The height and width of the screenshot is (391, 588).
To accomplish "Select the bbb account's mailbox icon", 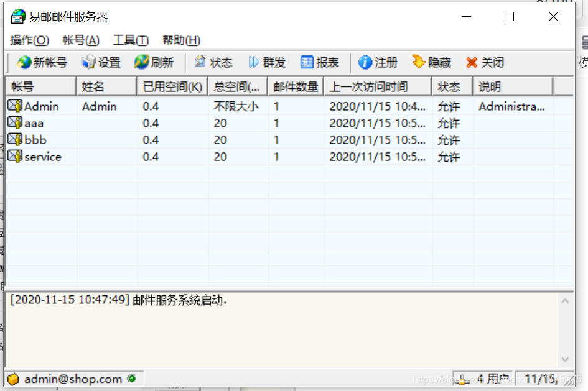I will (15, 139).
